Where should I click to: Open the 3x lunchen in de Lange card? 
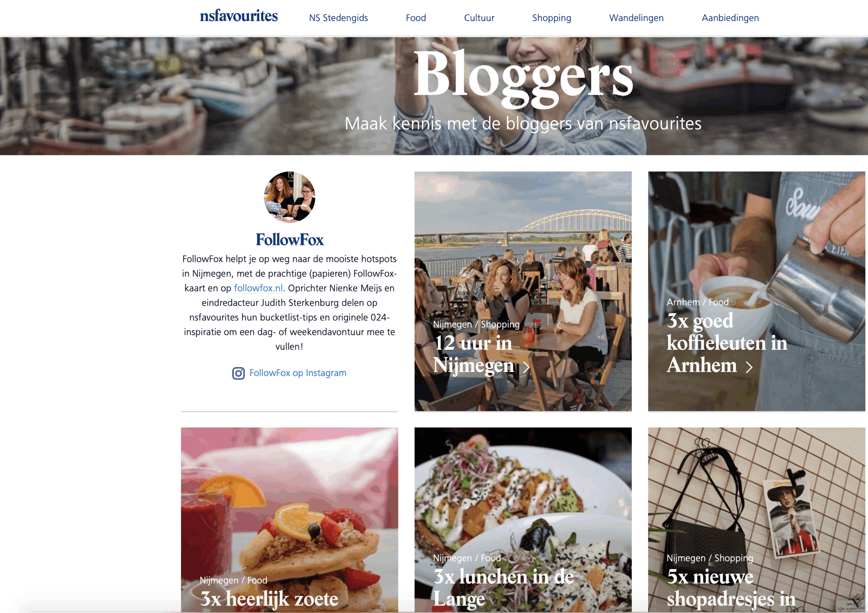point(523,520)
